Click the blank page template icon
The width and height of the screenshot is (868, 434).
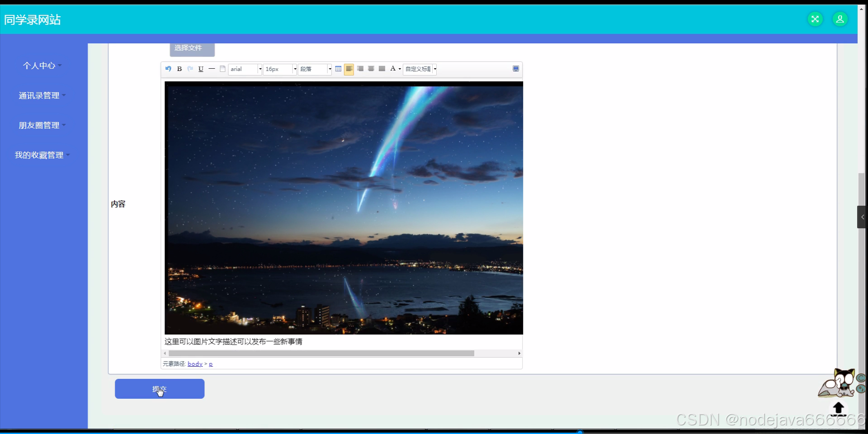[x=222, y=69]
